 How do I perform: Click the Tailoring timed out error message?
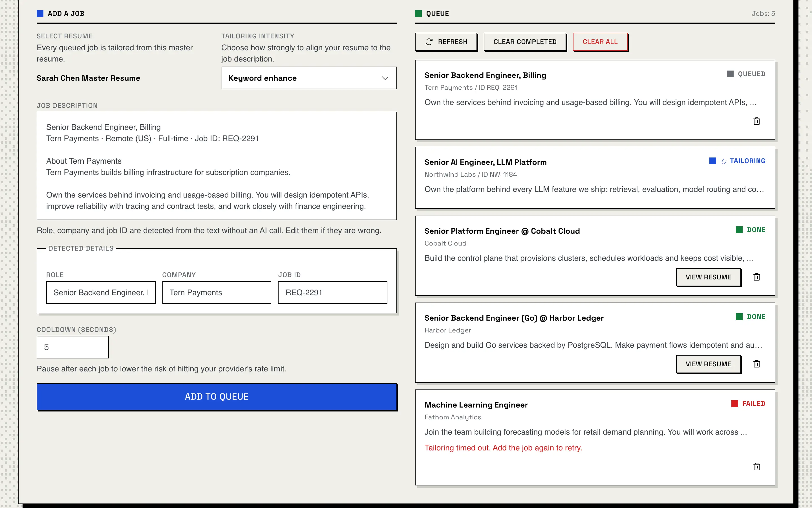(503, 448)
